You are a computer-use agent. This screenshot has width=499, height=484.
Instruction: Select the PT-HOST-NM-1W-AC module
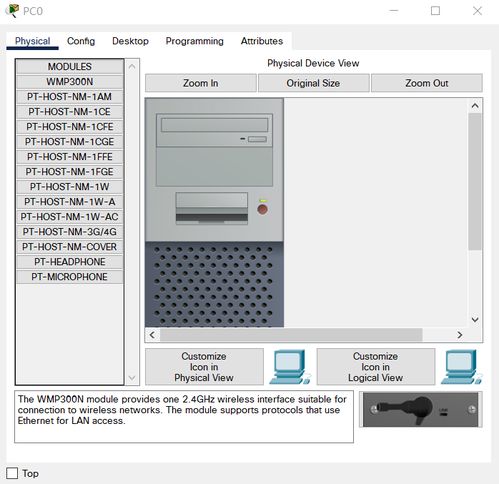[70, 217]
